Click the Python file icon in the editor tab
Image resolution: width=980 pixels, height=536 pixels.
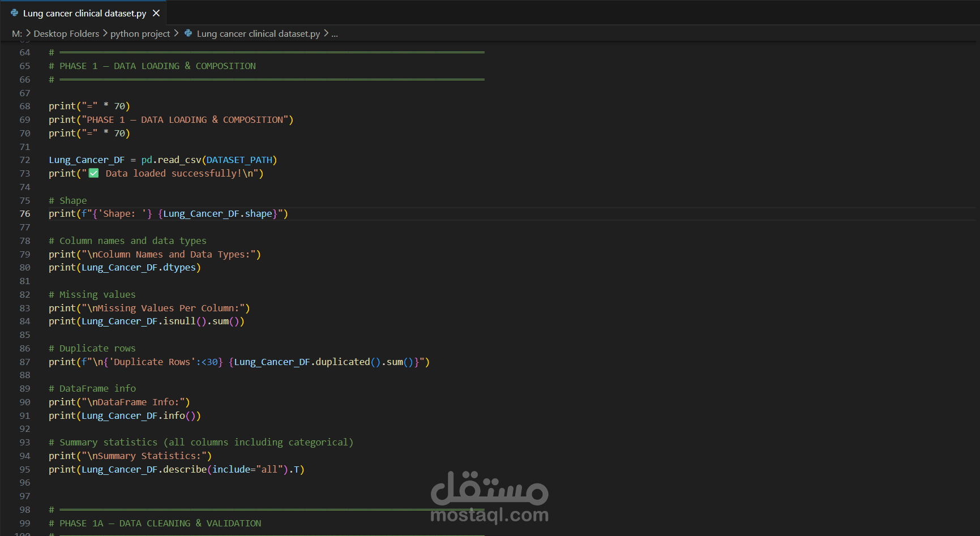pyautogui.click(x=14, y=12)
